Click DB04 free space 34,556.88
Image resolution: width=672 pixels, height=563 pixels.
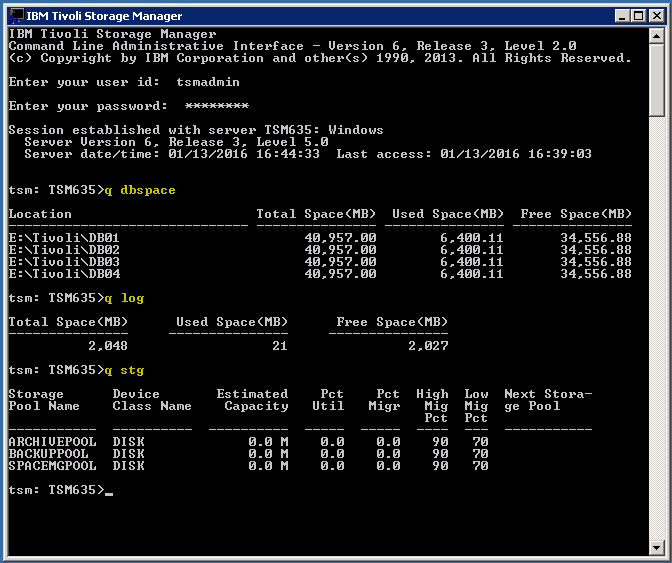[596, 273]
